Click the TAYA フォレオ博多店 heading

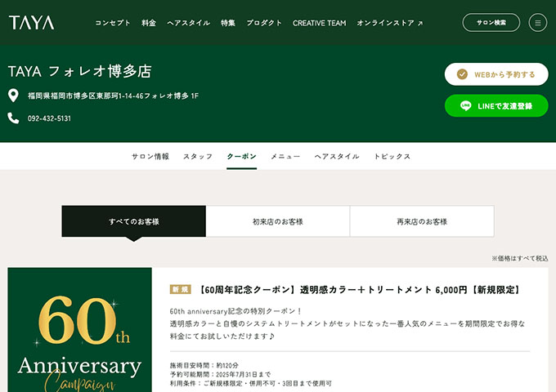(80, 71)
